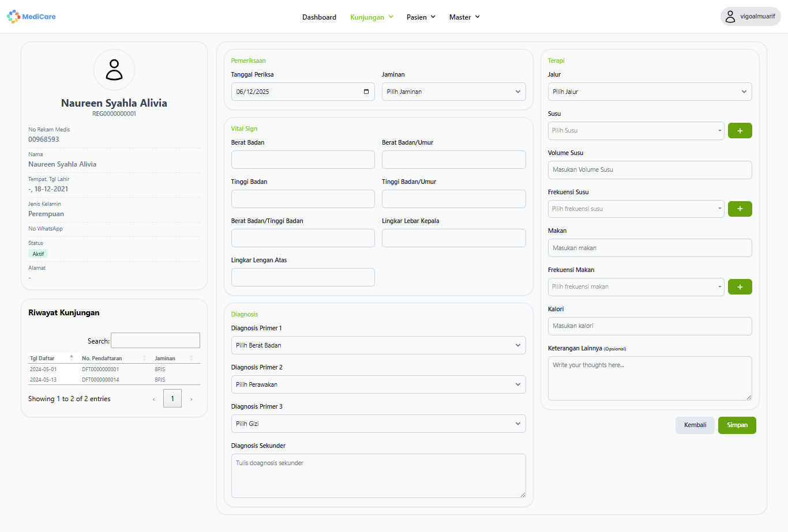Viewport: 788px width, 532px height.
Task: Focus the Lingkar Lengan Atas input field
Action: coord(303,277)
